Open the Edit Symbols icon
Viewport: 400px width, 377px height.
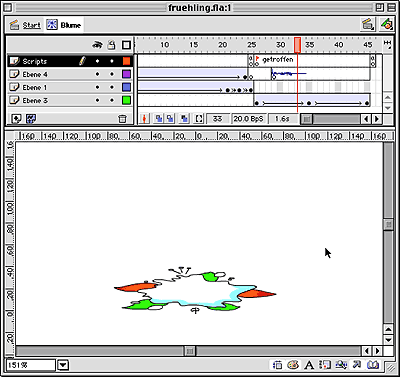point(386,25)
